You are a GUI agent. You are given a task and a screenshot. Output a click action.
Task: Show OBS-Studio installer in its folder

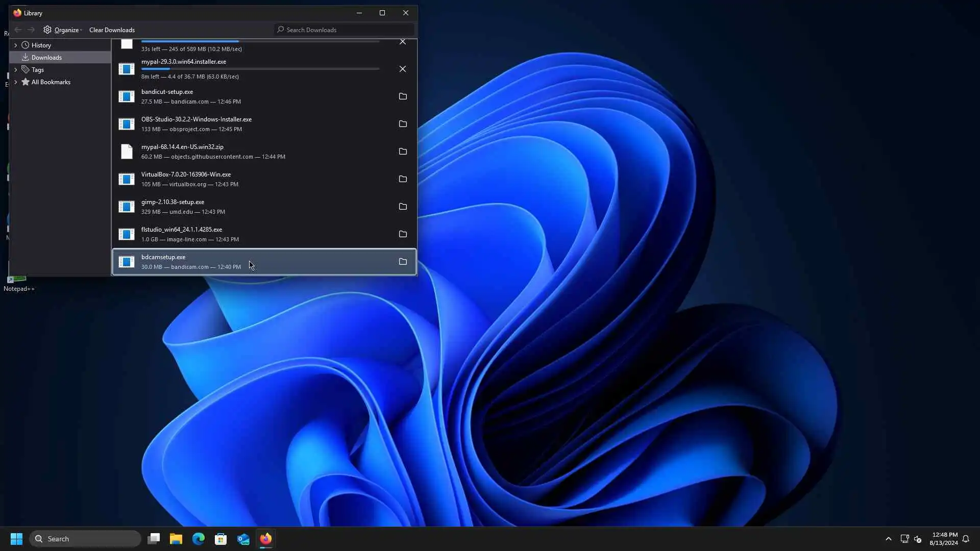pos(402,124)
